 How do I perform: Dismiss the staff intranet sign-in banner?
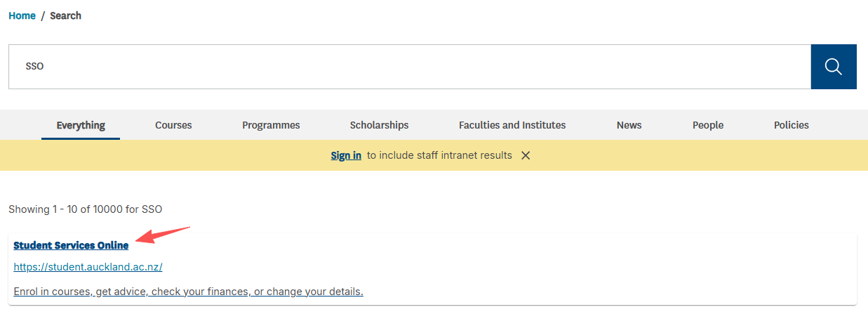(x=526, y=155)
